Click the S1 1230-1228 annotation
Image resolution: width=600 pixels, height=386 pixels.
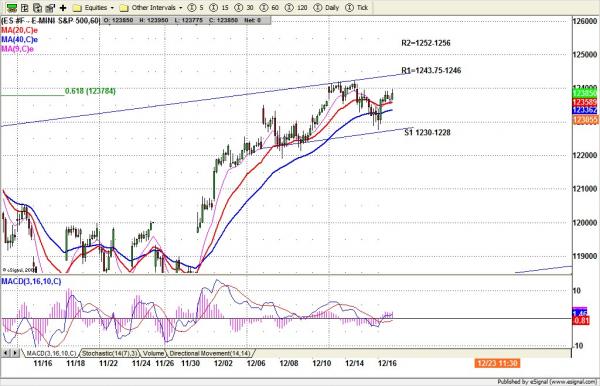click(x=427, y=132)
